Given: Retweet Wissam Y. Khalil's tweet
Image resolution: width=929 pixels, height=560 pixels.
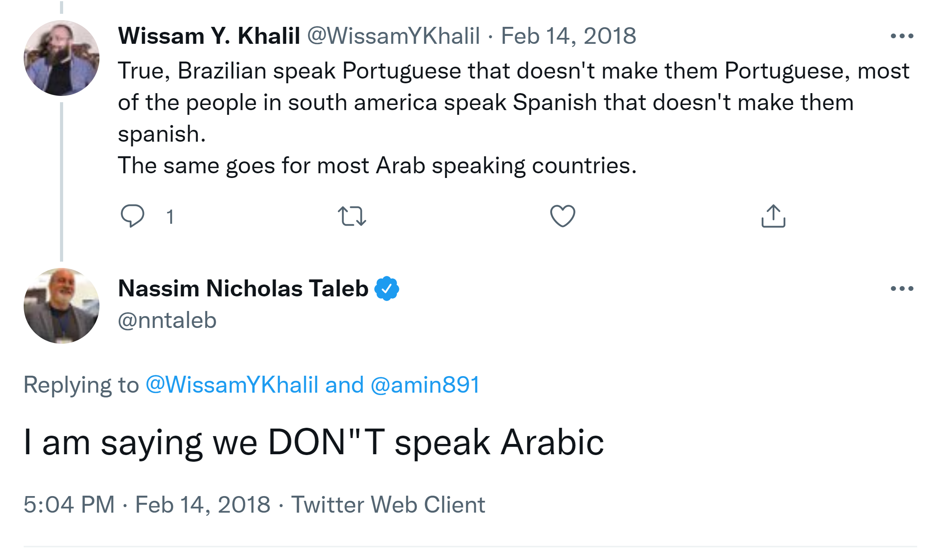Looking at the screenshot, I should click(x=352, y=216).
